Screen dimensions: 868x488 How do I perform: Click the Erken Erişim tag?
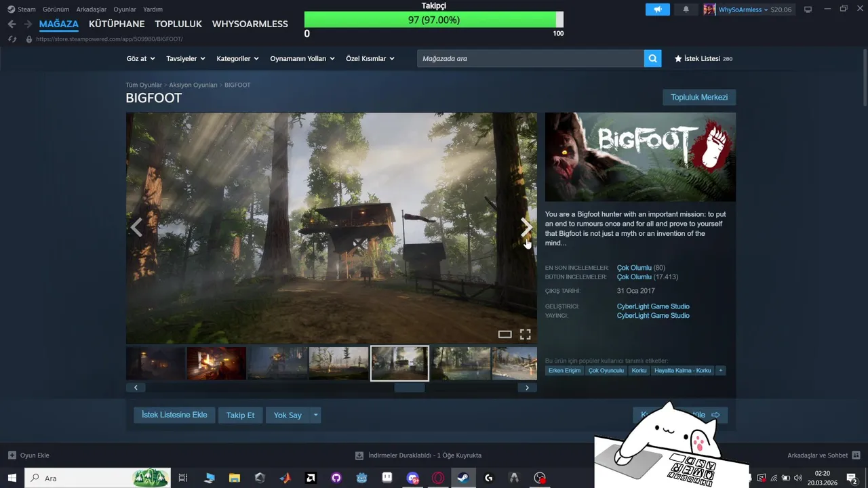[x=564, y=371]
